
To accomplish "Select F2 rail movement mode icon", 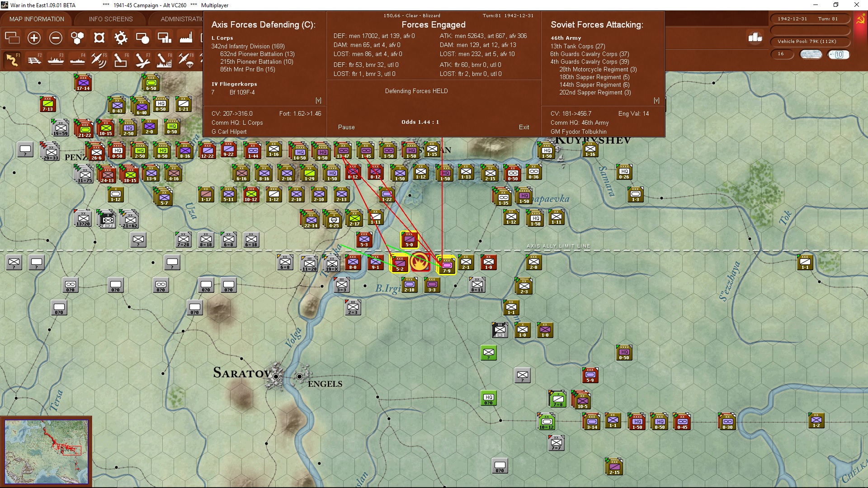I will (34, 60).
